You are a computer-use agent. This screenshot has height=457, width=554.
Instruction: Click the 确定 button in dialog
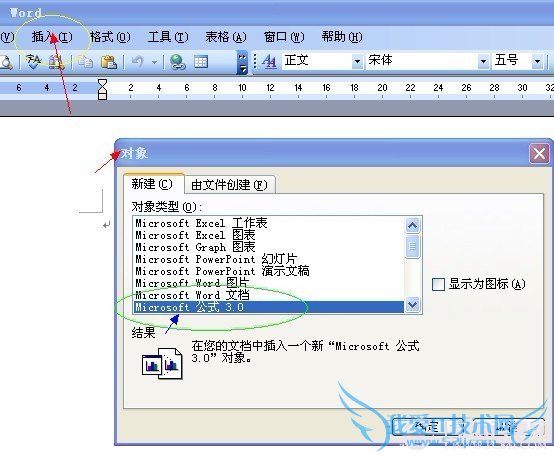click(x=428, y=427)
